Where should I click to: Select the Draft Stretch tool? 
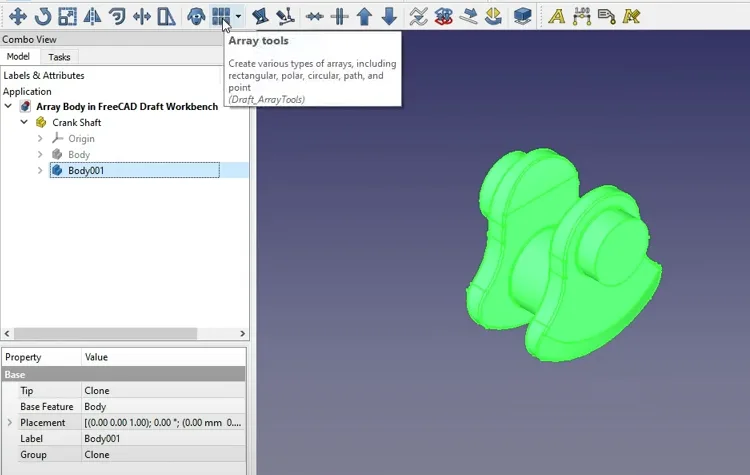click(166, 16)
